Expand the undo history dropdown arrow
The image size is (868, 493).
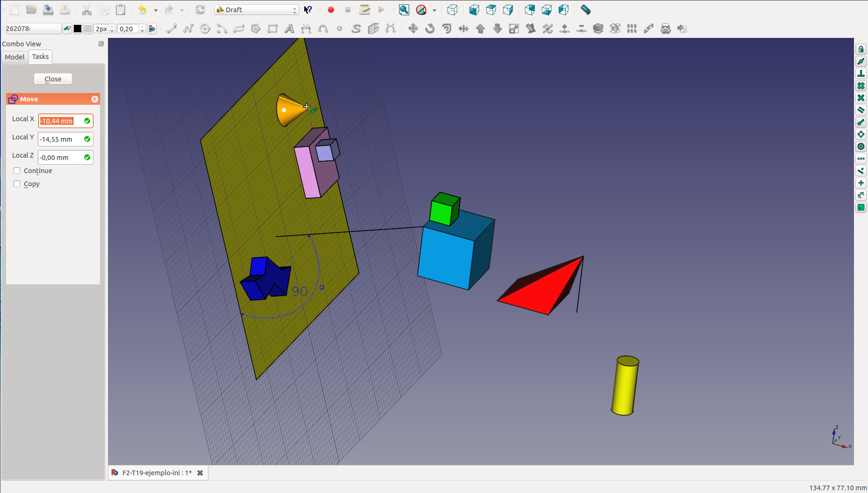tap(156, 10)
